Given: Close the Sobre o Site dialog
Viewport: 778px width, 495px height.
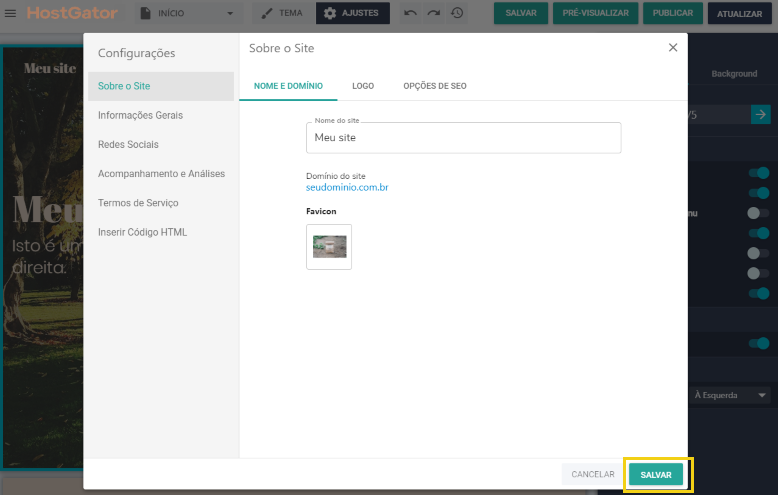Looking at the screenshot, I should (673, 48).
